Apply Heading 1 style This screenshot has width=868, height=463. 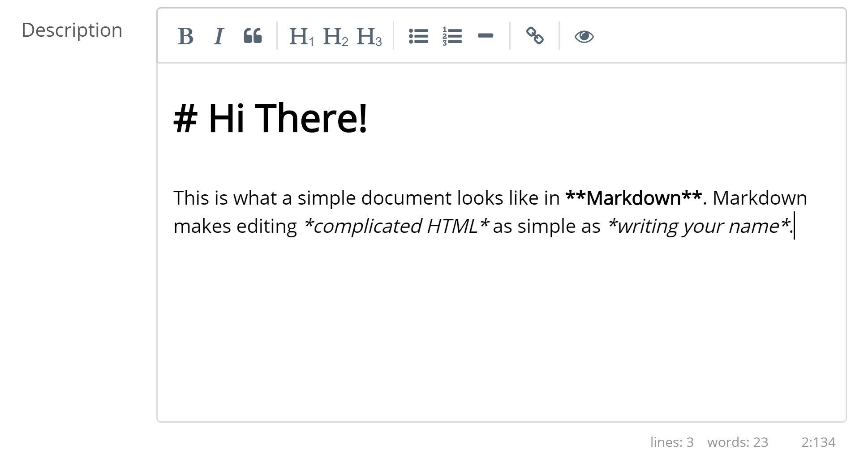pyautogui.click(x=301, y=36)
